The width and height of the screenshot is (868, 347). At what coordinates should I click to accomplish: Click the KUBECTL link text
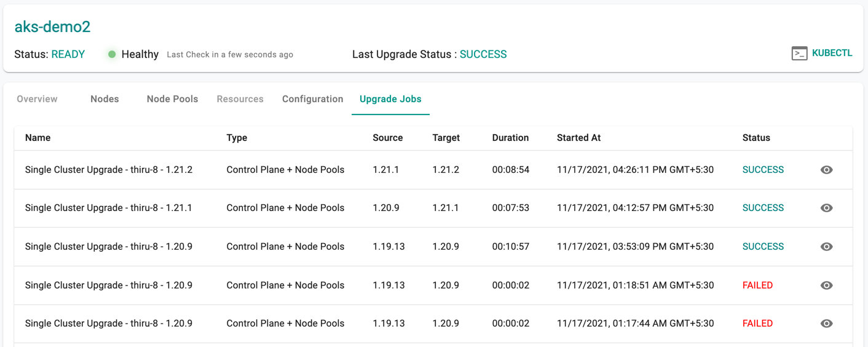click(832, 53)
